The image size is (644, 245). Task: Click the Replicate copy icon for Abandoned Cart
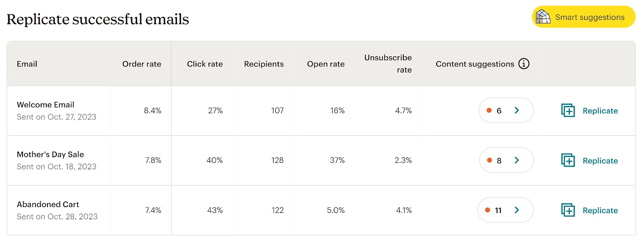click(568, 210)
